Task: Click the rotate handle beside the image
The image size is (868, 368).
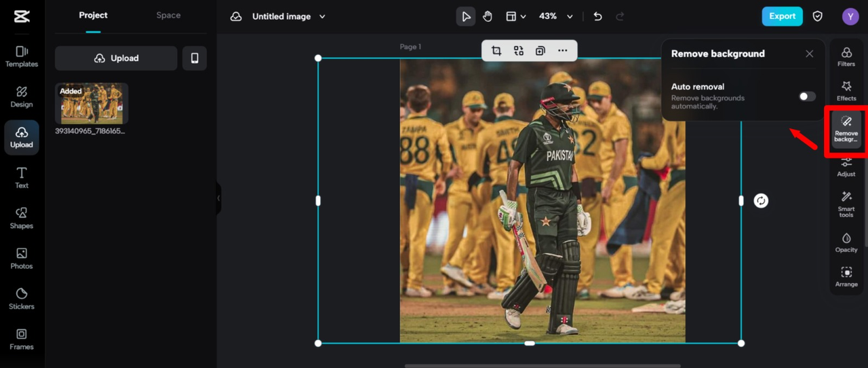Action: click(761, 200)
